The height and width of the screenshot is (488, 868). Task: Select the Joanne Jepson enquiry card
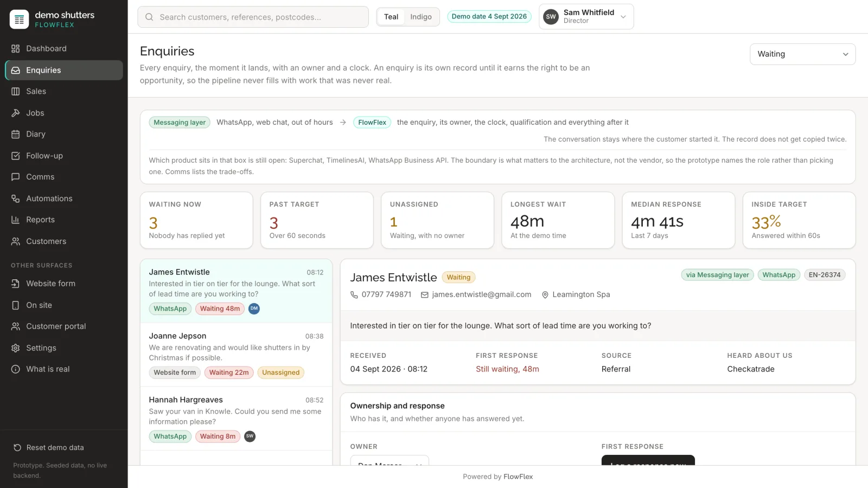pyautogui.click(x=236, y=355)
